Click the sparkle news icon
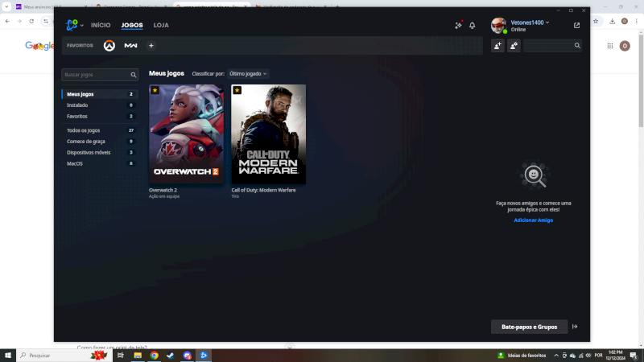Image resolution: width=644 pixels, height=362 pixels. click(458, 25)
